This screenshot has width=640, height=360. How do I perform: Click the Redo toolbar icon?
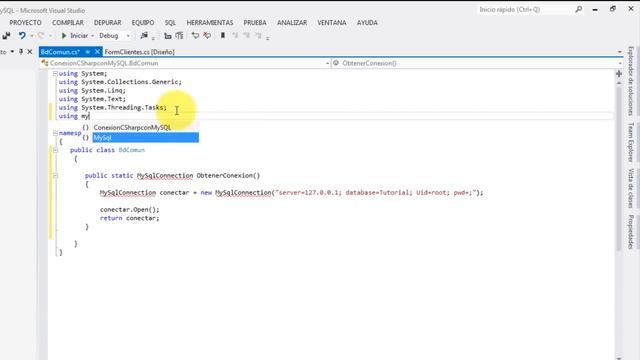(x=41, y=36)
